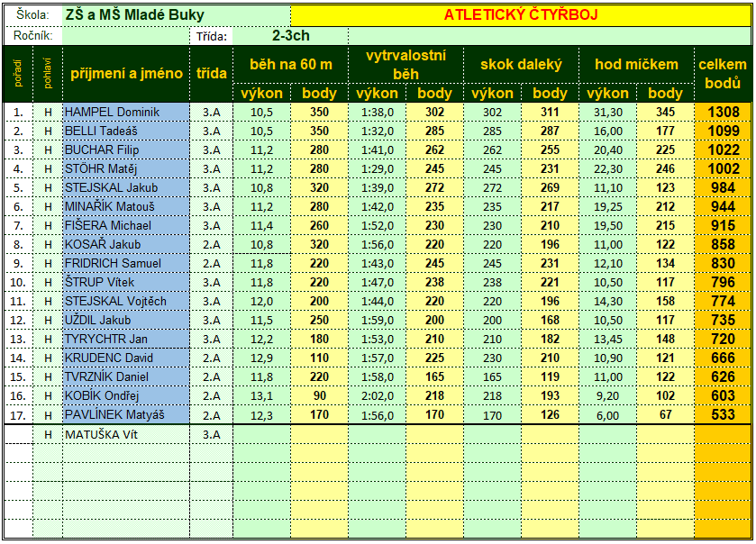Select total score 774 for STEJSKAL Vojtěch

(723, 301)
